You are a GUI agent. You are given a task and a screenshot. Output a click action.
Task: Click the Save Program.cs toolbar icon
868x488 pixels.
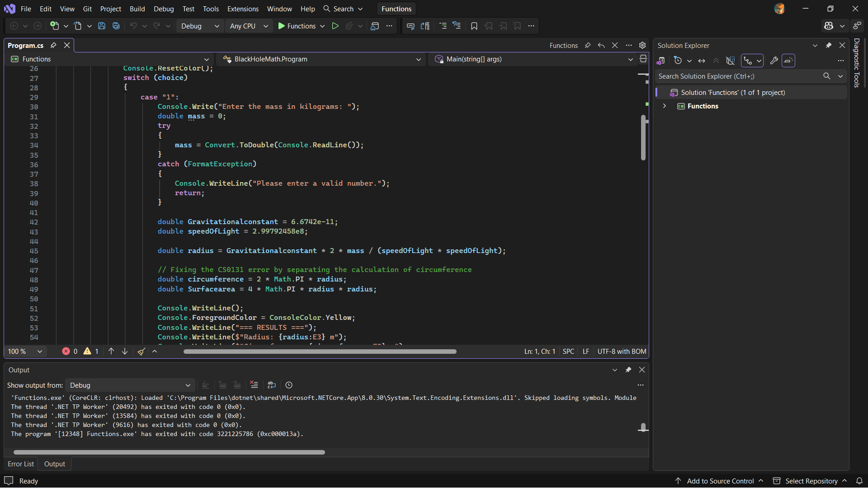pyautogui.click(x=102, y=26)
